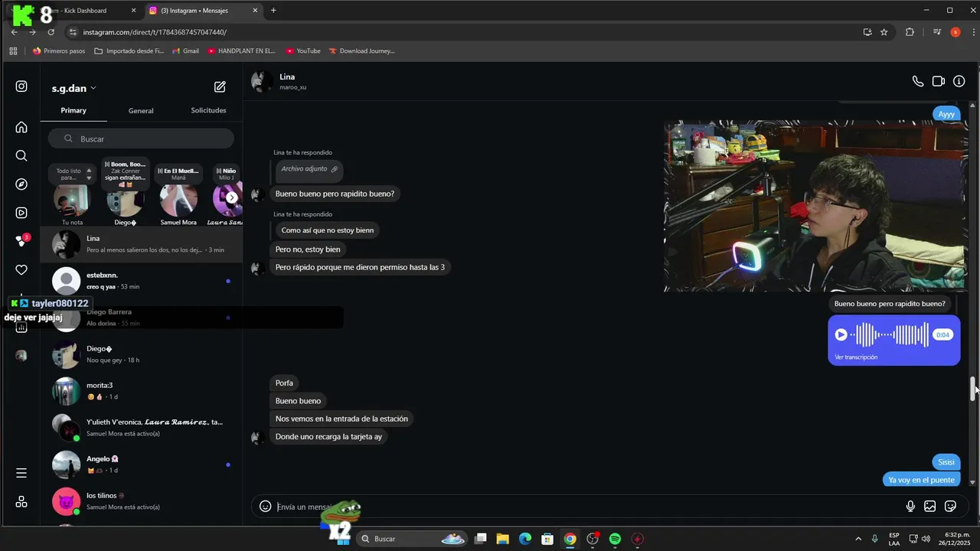Open the Solicitudes requests tab

(x=208, y=111)
